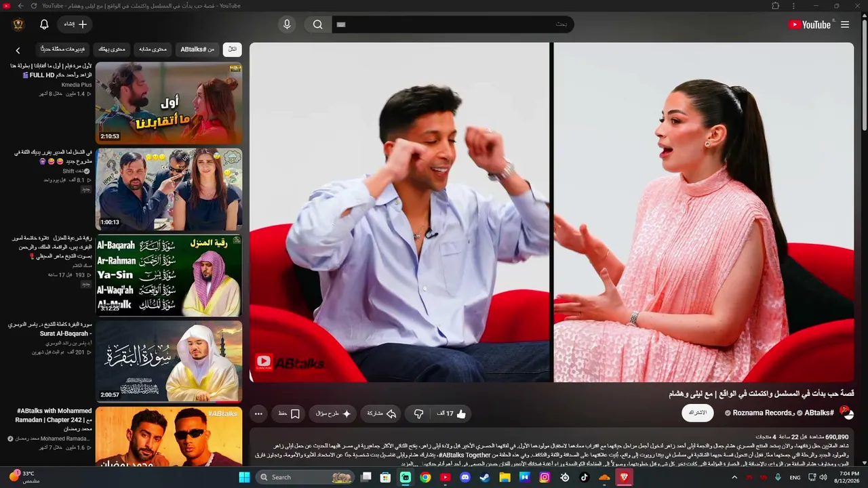Go back in the browser
The image size is (868, 488).
[21, 5]
